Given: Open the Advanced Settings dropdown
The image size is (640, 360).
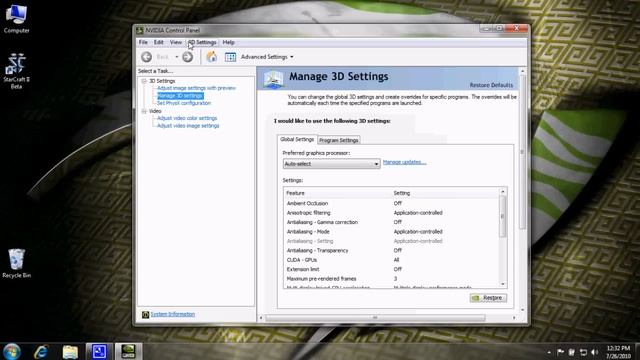Looking at the screenshot, I should (x=267, y=57).
